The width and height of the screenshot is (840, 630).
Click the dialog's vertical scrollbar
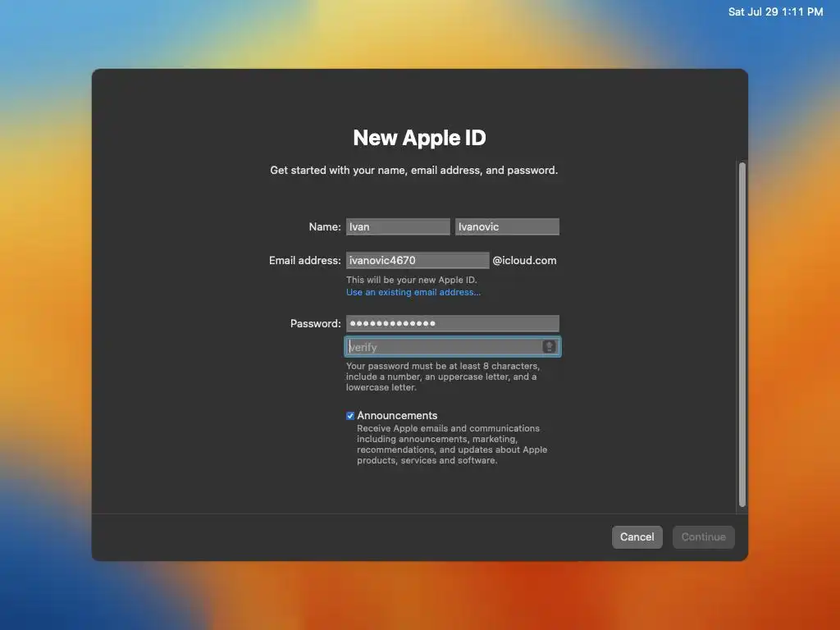coord(742,335)
